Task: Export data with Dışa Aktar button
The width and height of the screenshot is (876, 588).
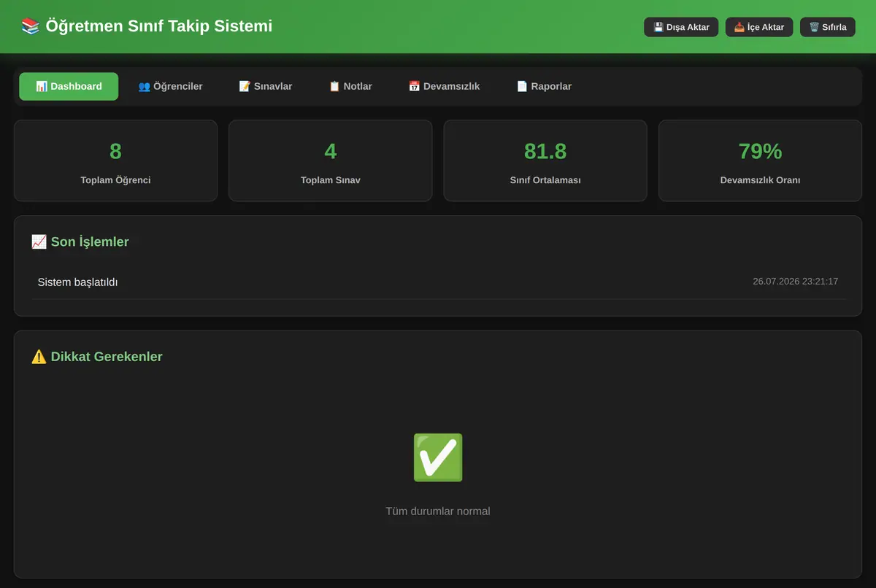Action: (681, 27)
